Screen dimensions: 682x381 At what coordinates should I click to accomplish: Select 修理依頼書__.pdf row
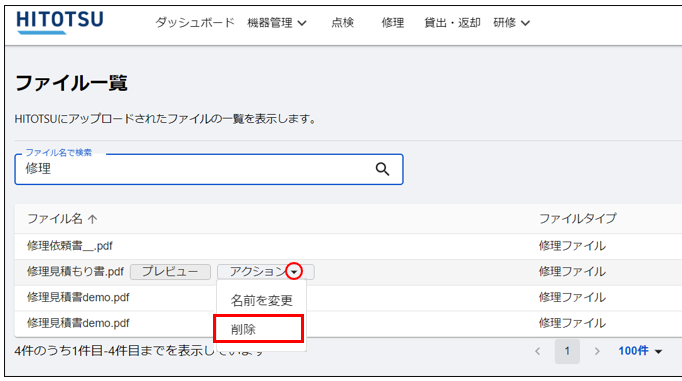(348, 246)
